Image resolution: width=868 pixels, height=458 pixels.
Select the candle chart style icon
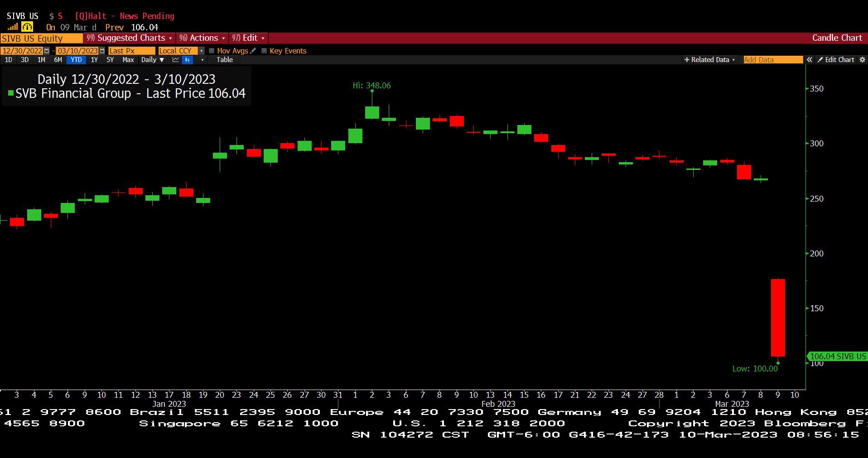coord(187,60)
